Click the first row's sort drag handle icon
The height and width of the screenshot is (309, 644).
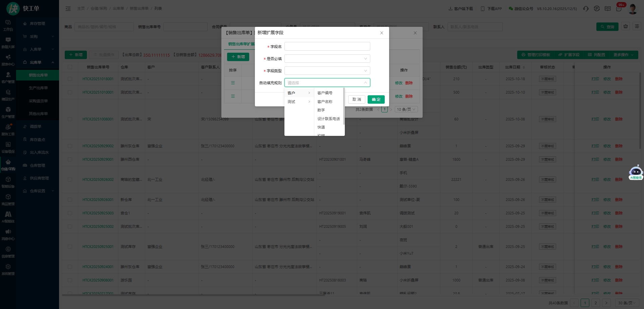pyautogui.click(x=233, y=83)
